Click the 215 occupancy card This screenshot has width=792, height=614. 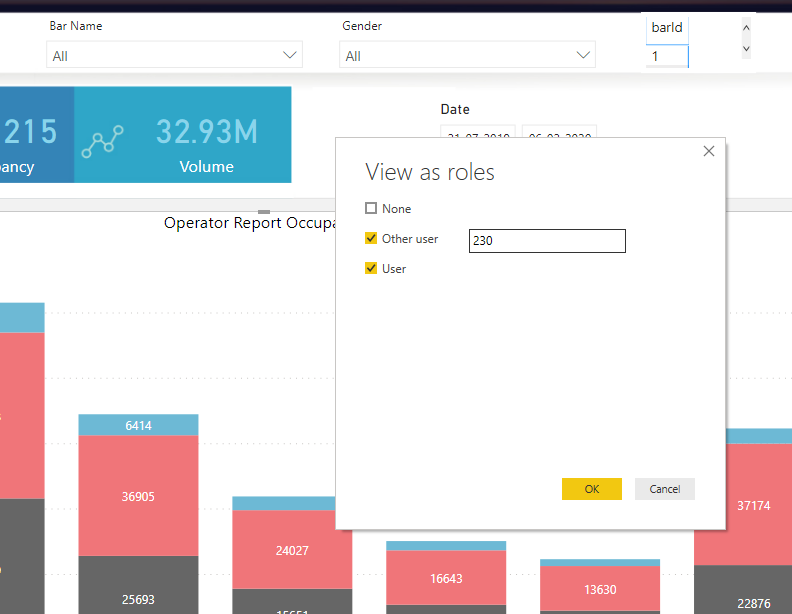[37, 135]
